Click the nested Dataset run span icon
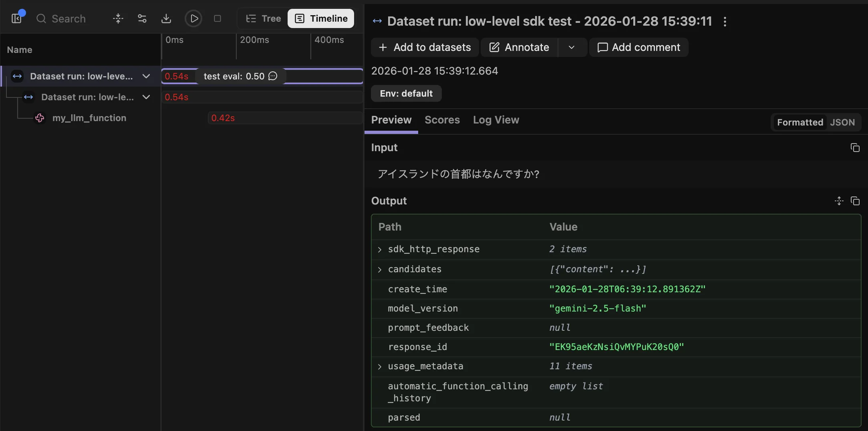 coord(28,97)
